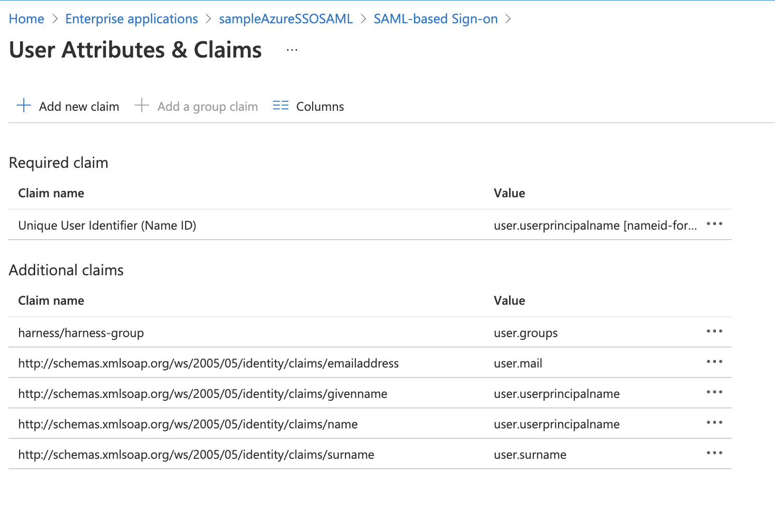Click the Columns toolbar button label
The height and width of the screenshot is (532, 775).
point(320,106)
